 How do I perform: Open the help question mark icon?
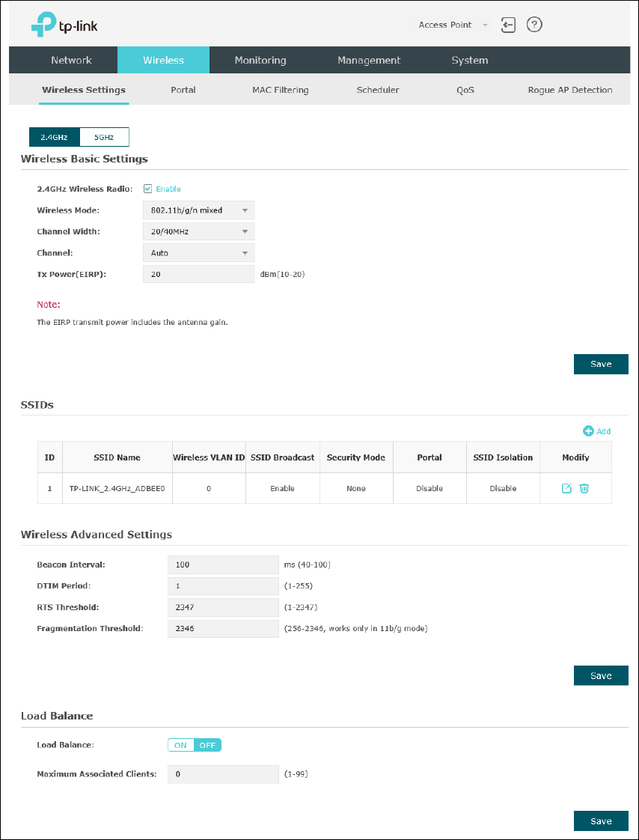[534, 25]
